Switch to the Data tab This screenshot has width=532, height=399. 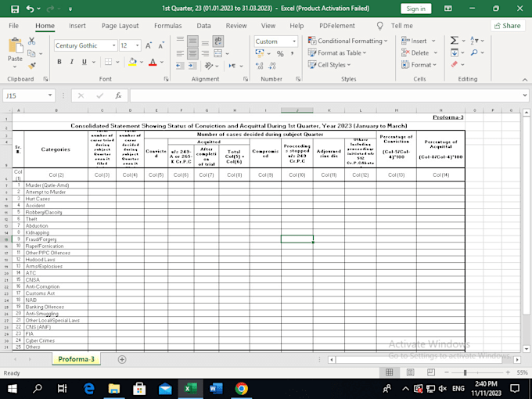(203, 26)
